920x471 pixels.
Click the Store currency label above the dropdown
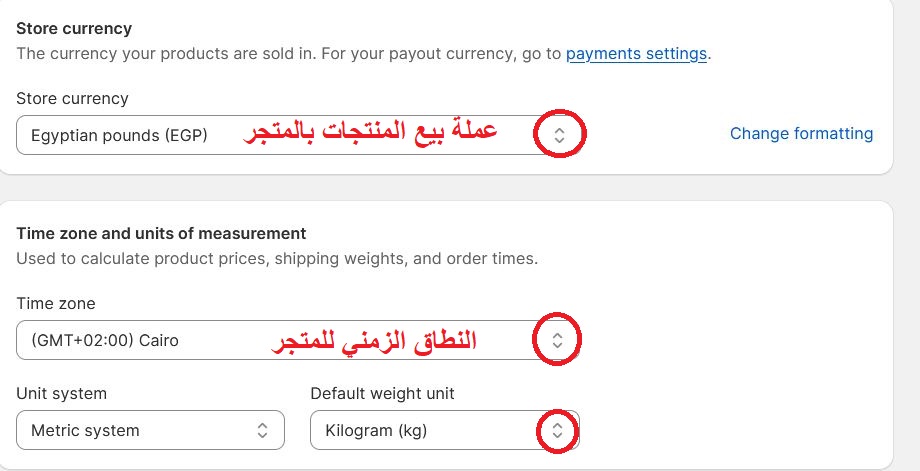[x=72, y=98]
